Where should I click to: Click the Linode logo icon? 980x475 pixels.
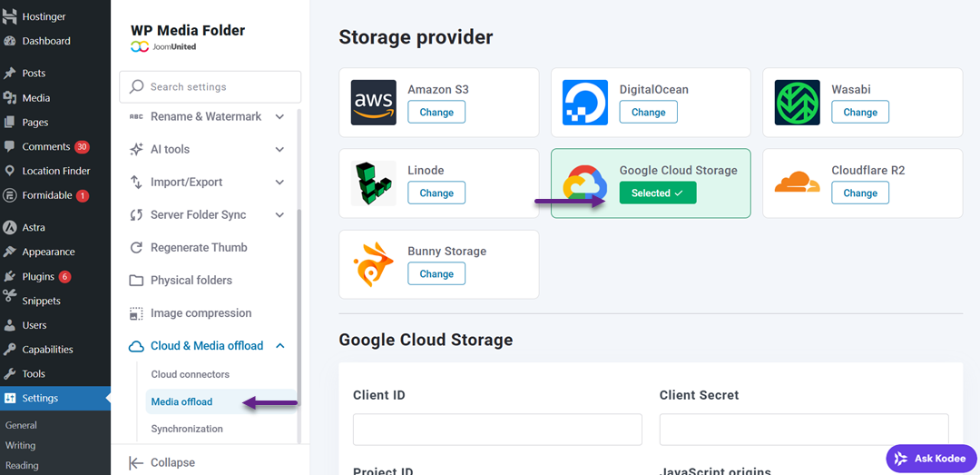pos(374,183)
